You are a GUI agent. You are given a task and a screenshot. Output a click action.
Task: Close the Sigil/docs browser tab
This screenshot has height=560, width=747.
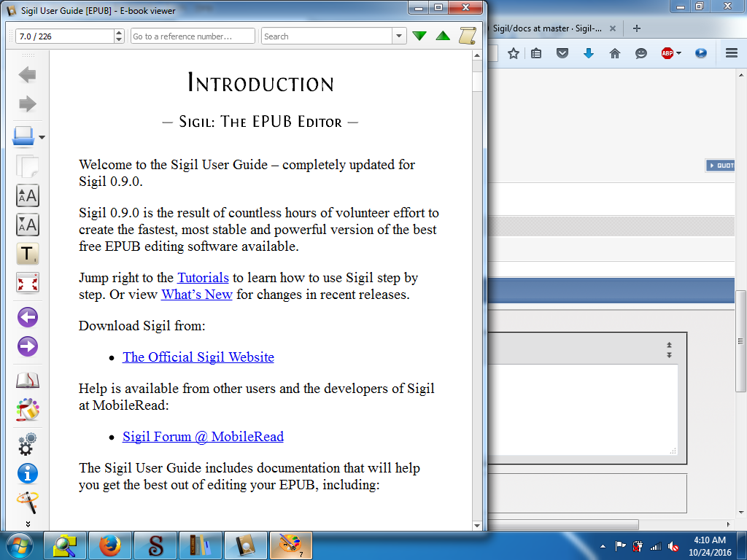pos(613,28)
